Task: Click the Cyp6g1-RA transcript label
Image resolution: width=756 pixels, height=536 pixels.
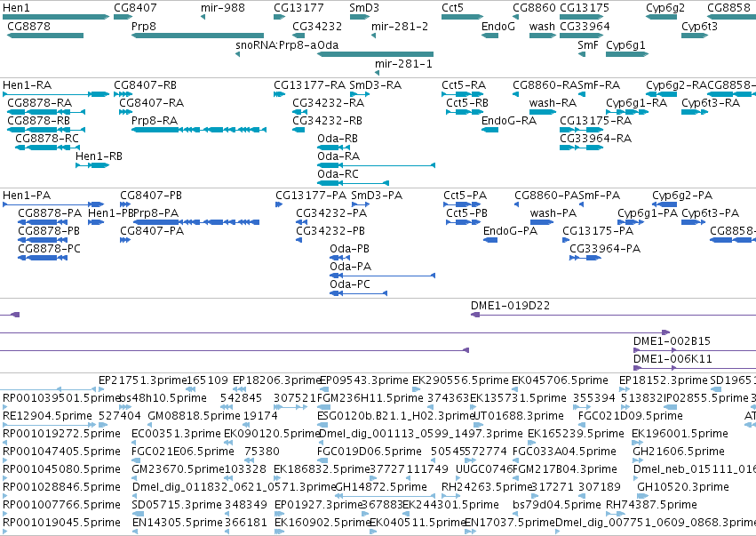Action: [636, 103]
